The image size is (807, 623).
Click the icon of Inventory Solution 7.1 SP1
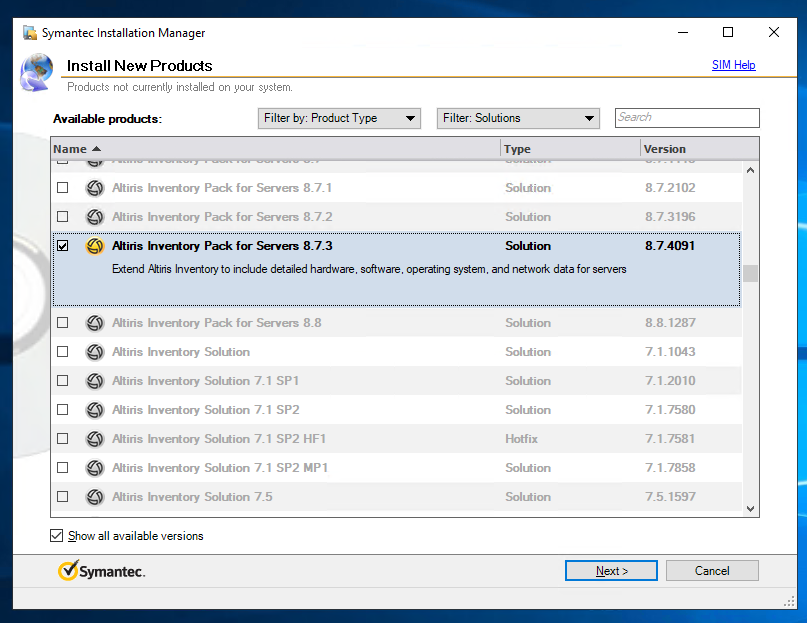pyautogui.click(x=95, y=381)
